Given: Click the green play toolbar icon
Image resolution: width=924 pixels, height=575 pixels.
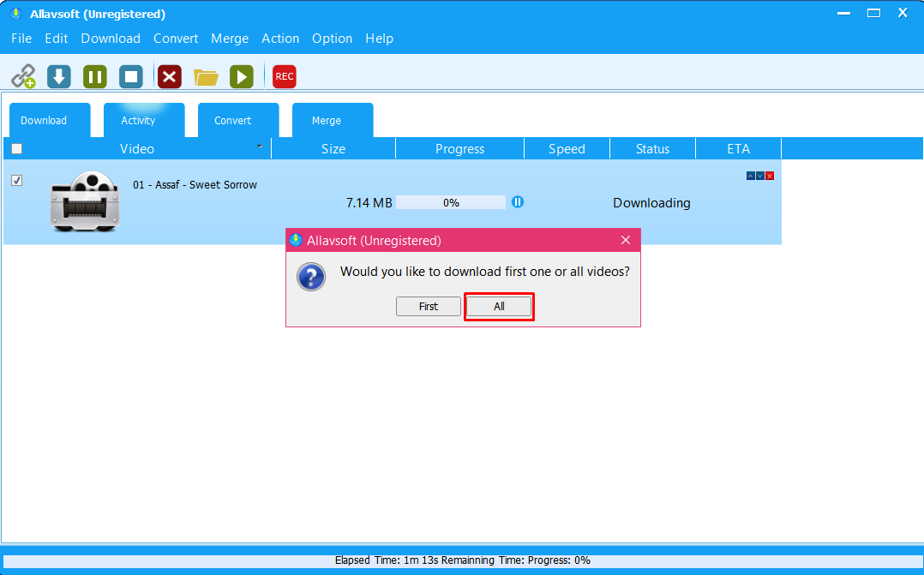Looking at the screenshot, I should (x=242, y=76).
